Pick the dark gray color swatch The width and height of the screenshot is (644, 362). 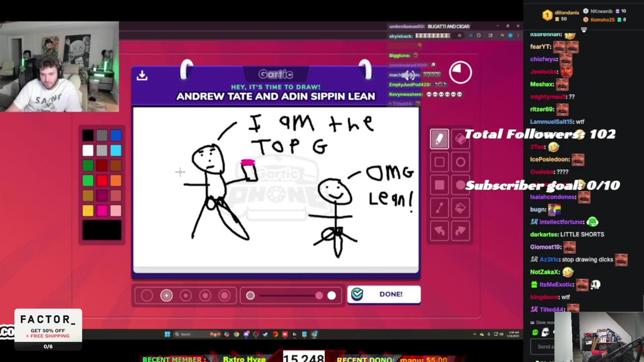(102, 135)
